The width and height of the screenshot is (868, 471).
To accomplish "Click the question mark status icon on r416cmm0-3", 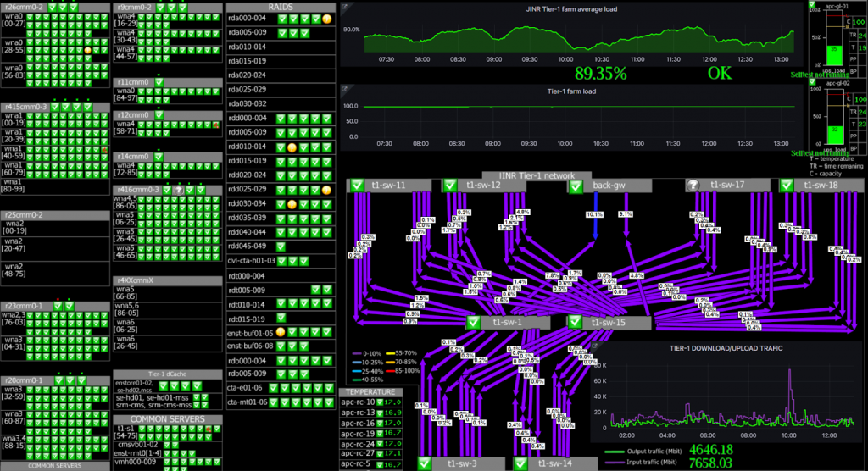I will [x=178, y=191].
